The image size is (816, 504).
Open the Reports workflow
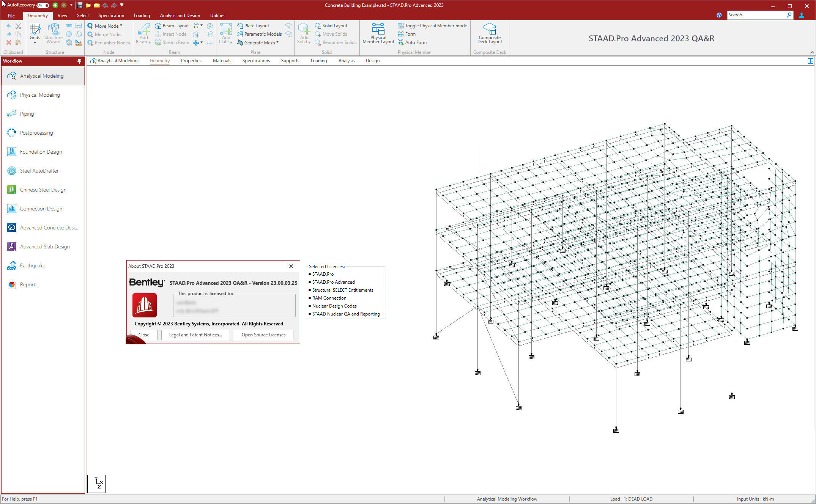[43, 284]
